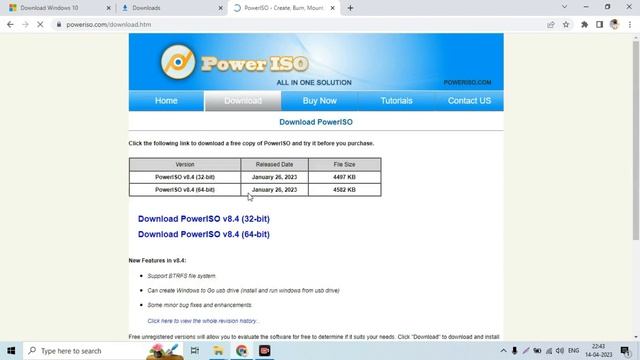Click the ENG language indicator
This screenshot has height=360, width=640.
click(x=573, y=351)
